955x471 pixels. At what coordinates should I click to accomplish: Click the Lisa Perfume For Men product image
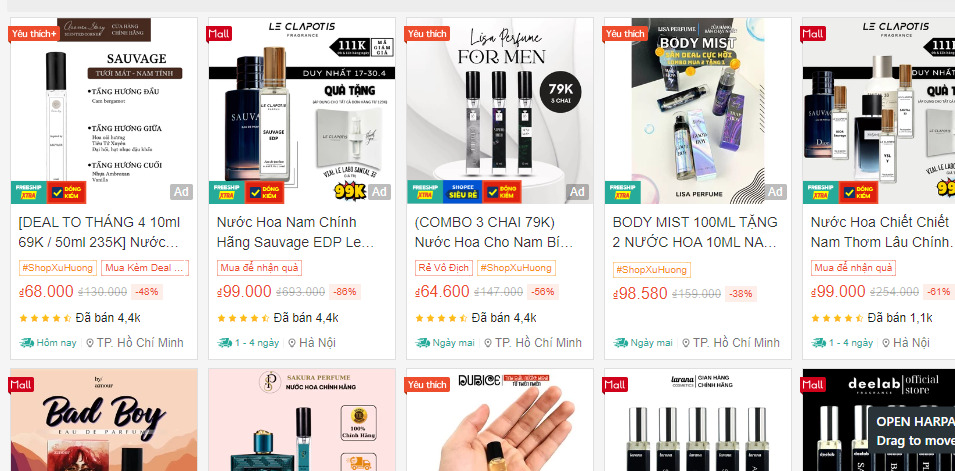pyautogui.click(x=499, y=111)
